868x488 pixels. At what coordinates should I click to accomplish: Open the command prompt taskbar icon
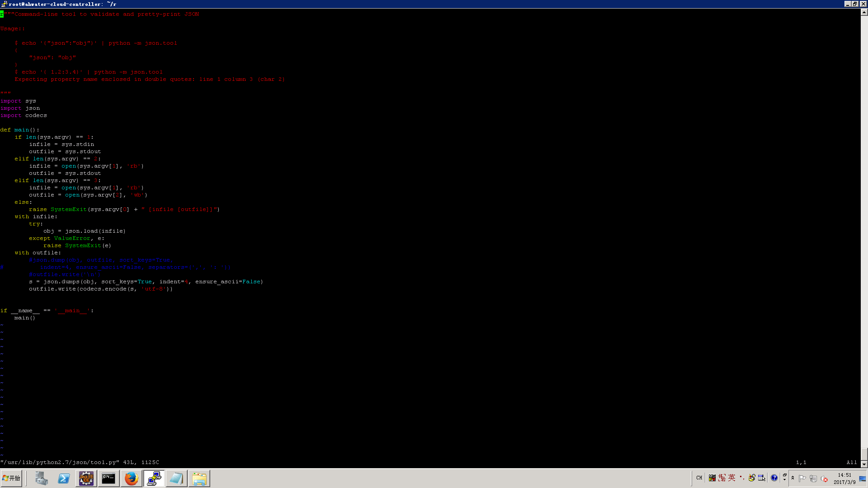click(108, 478)
